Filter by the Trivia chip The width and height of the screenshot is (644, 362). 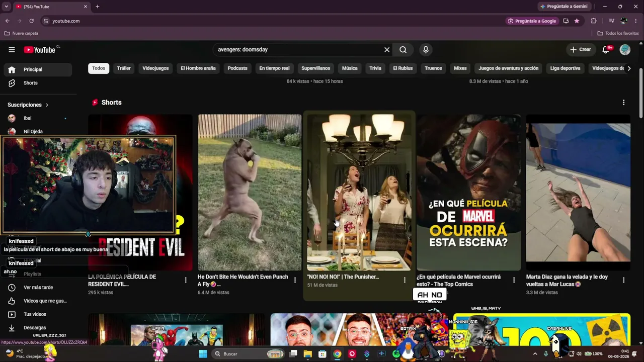375,68
